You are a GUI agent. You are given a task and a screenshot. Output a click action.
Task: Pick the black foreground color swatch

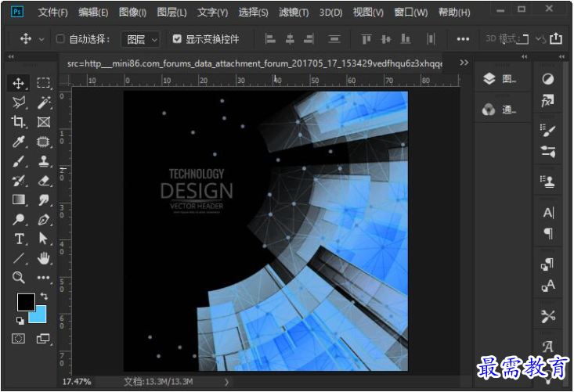26,302
